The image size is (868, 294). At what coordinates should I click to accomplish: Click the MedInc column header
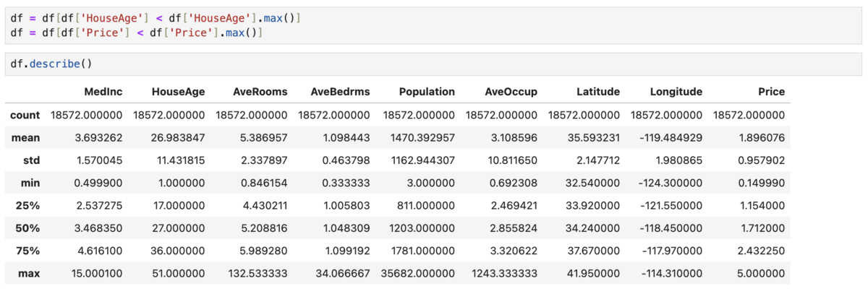pos(103,92)
